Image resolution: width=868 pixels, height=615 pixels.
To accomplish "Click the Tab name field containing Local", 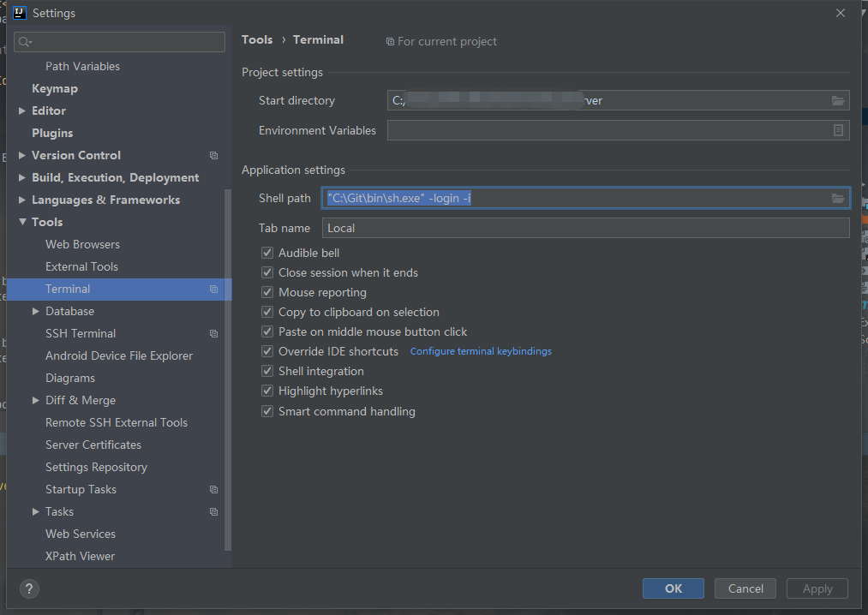I will coord(586,228).
